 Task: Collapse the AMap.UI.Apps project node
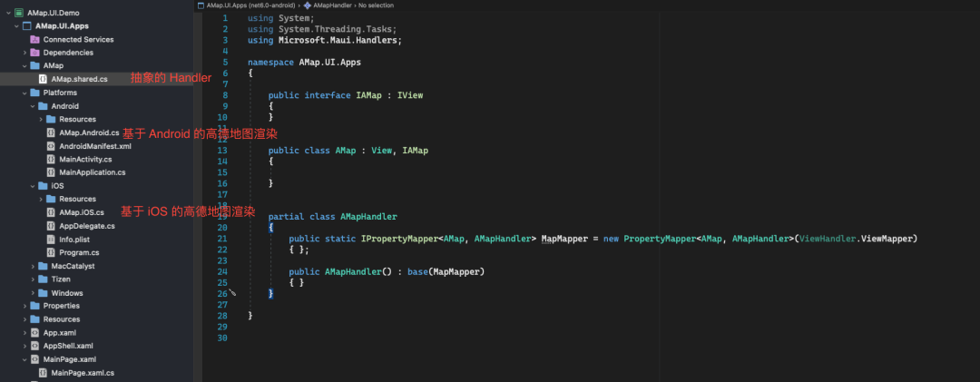tap(17, 26)
